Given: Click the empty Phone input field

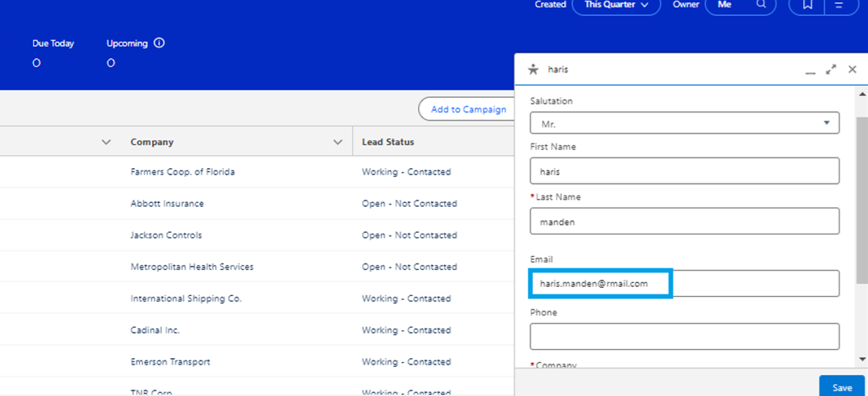Looking at the screenshot, I should click(684, 336).
